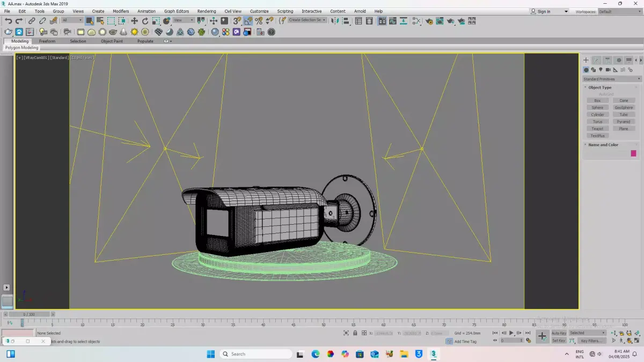The width and height of the screenshot is (644, 362).
Task: Click the Play Animation button
Action: [x=511, y=333]
